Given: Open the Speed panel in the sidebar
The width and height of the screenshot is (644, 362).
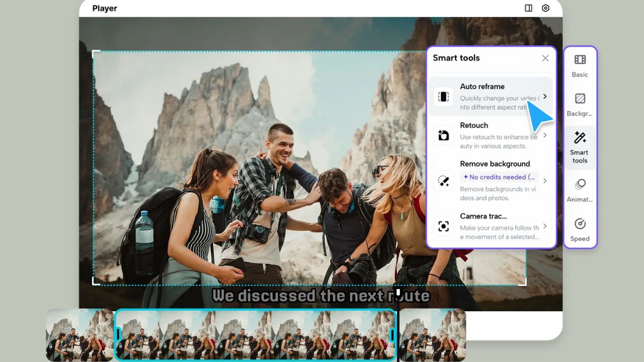Looking at the screenshot, I should point(580,229).
